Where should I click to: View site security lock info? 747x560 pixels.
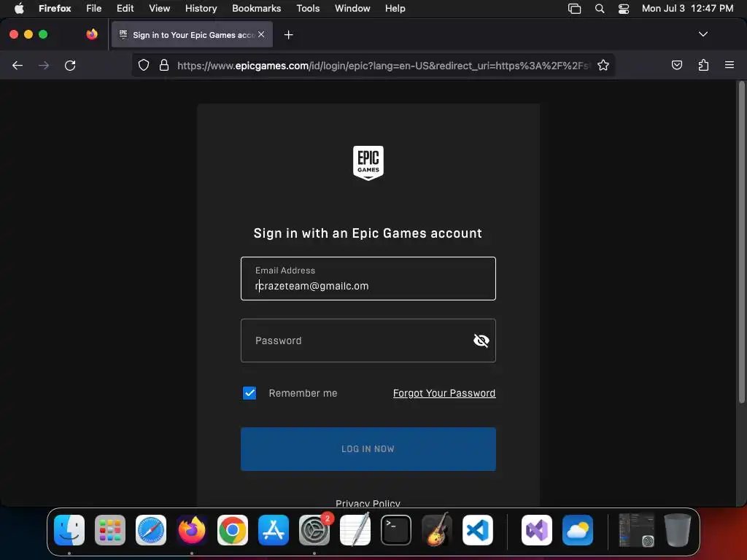164,65
